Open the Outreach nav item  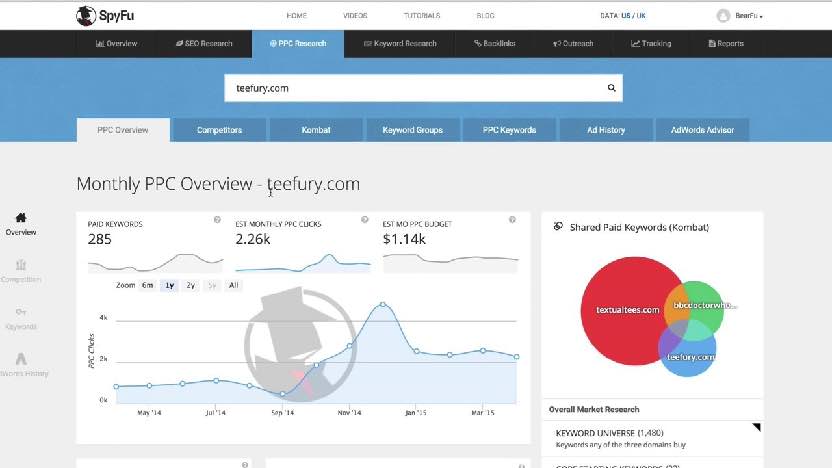point(573,44)
